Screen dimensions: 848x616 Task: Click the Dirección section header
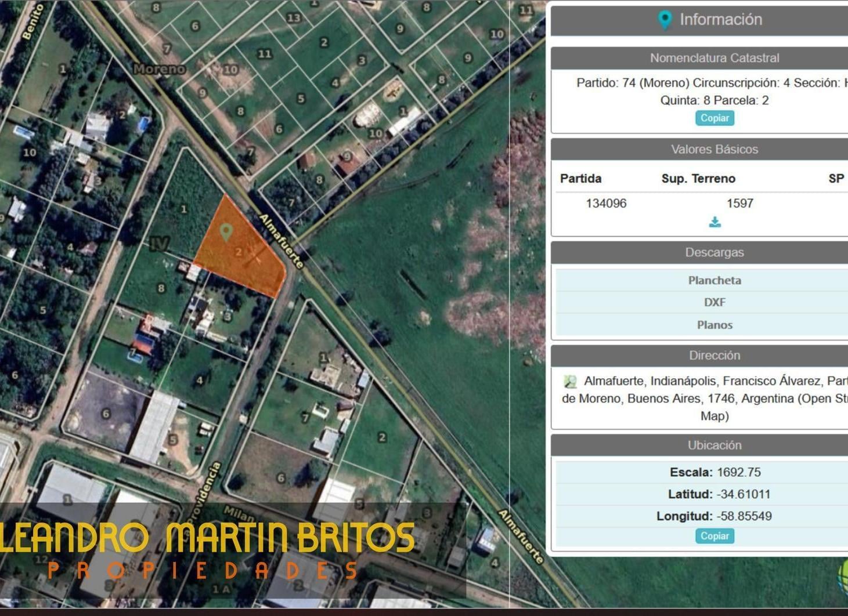pyautogui.click(x=715, y=355)
